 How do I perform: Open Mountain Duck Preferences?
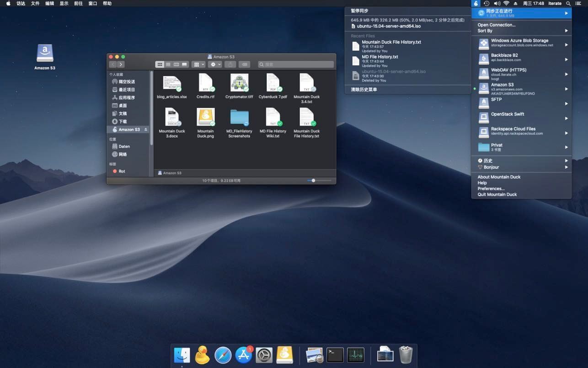pyautogui.click(x=491, y=188)
